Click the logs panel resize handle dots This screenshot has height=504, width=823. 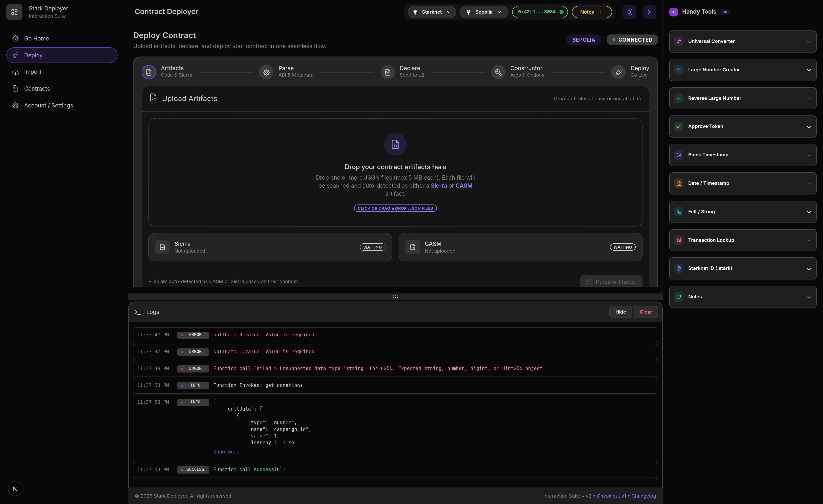(395, 297)
